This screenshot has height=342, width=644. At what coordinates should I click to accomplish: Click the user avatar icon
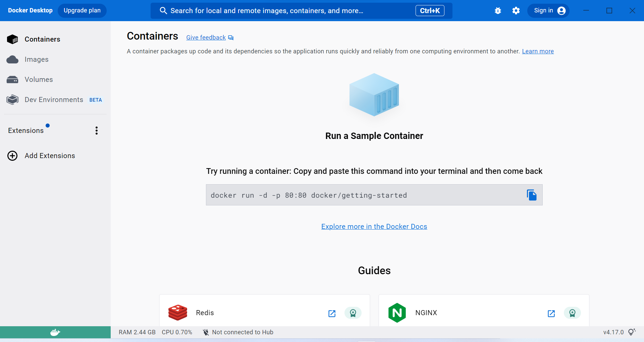pyautogui.click(x=561, y=11)
